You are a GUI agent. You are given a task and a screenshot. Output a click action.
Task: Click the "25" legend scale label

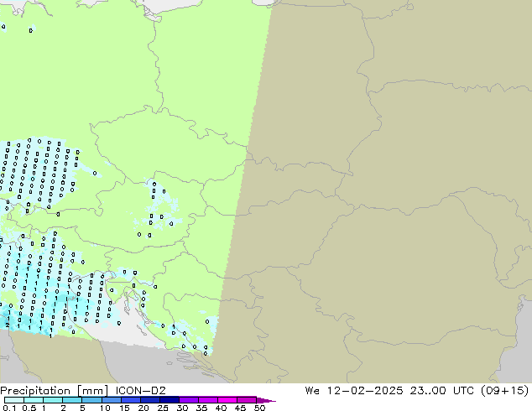pos(163,408)
